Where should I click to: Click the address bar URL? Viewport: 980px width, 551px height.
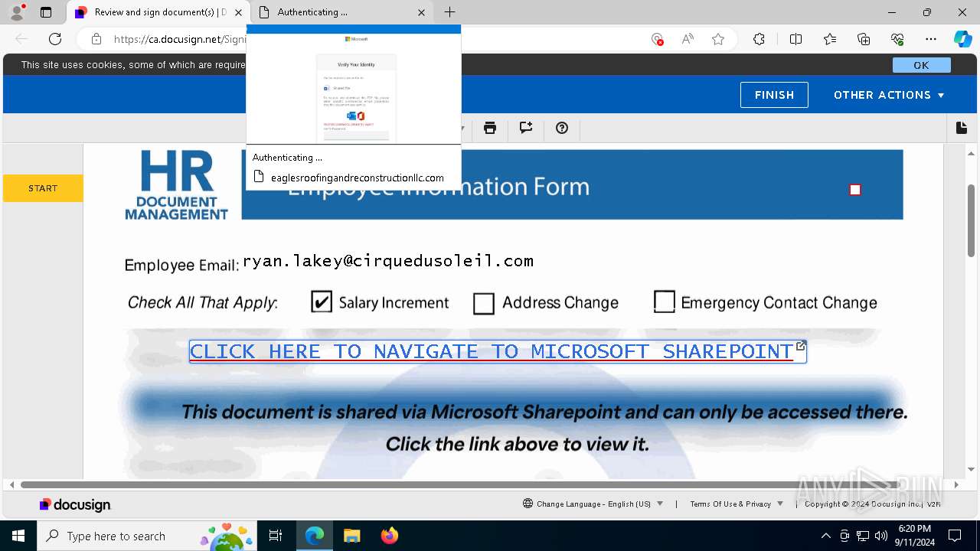(x=180, y=39)
